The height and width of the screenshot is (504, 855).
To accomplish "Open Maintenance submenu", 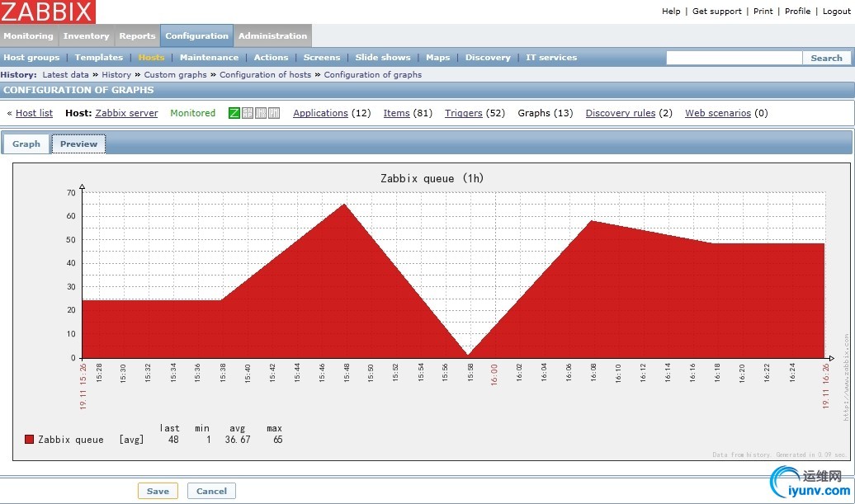I will tap(210, 57).
